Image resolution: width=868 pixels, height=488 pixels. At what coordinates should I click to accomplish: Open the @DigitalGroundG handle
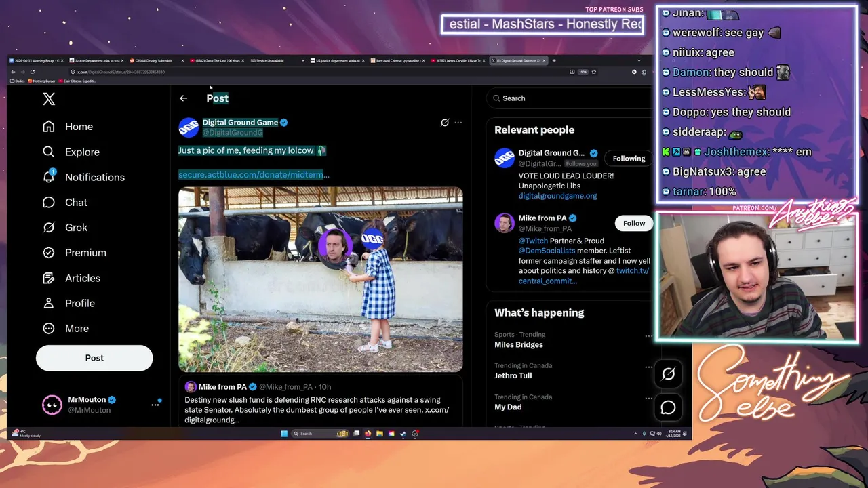(x=233, y=133)
